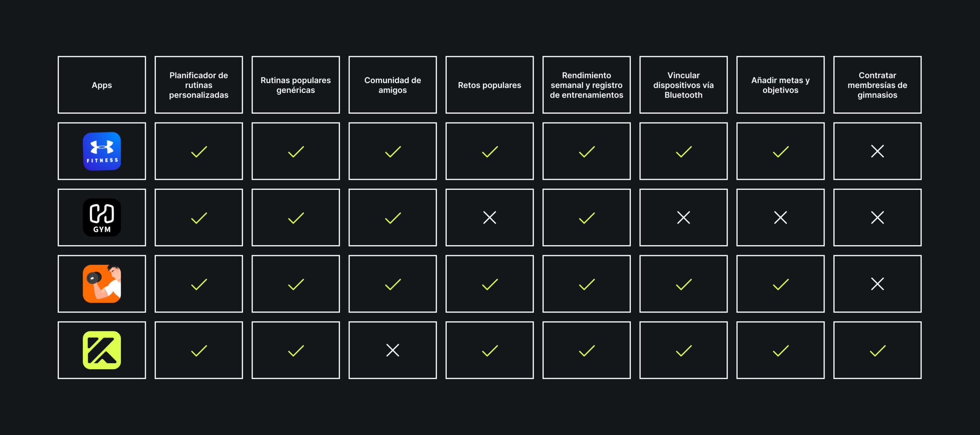The image size is (980, 435).
Task: Click the Under Armour Fitness app icon
Action: (102, 151)
